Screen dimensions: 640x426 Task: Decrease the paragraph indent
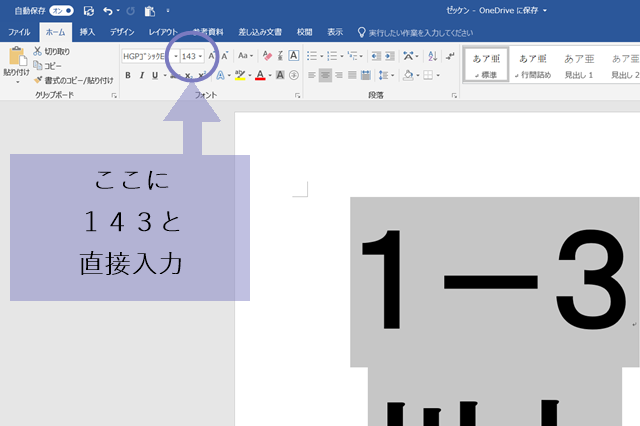[376, 56]
